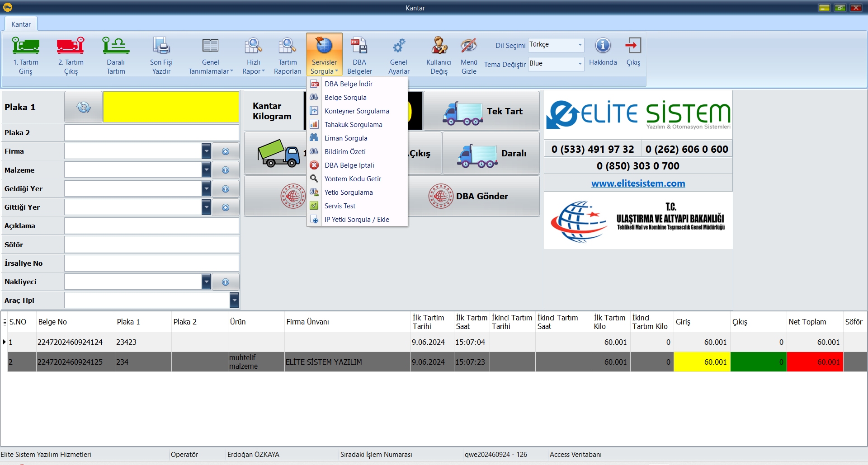Choose Konteyner Sorgulama from the menu
The height and width of the screenshot is (465, 868).
pos(356,111)
